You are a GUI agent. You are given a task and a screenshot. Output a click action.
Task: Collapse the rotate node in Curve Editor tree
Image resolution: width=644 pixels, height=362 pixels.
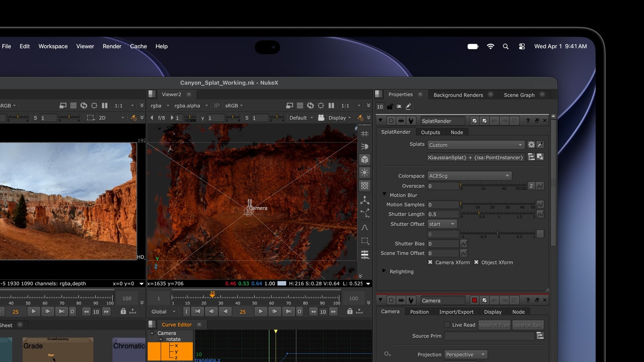pos(161,339)
